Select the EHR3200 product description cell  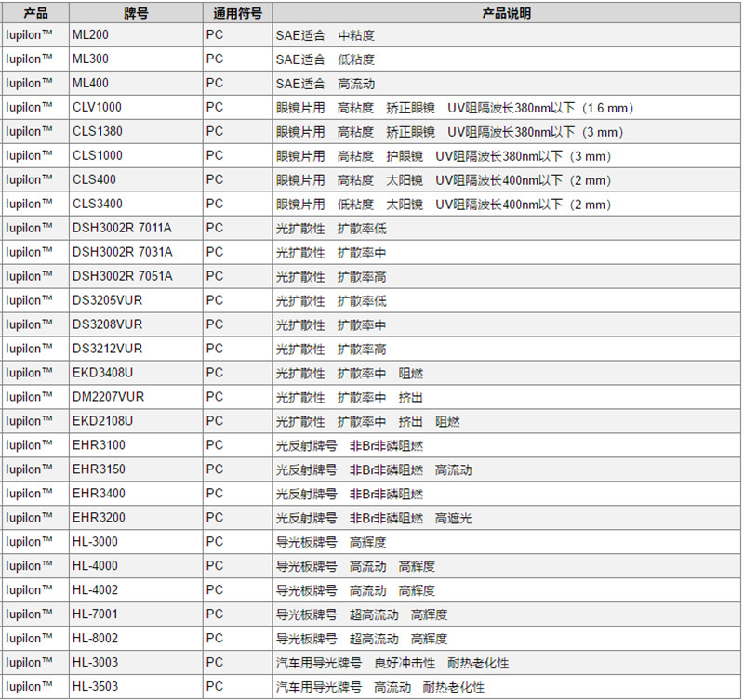pos(373,518)
